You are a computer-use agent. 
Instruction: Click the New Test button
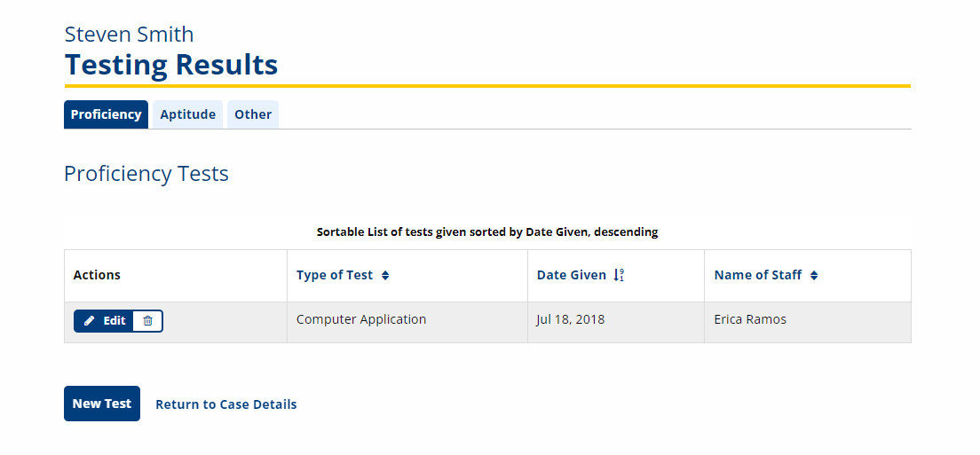(x=102, y=404)
